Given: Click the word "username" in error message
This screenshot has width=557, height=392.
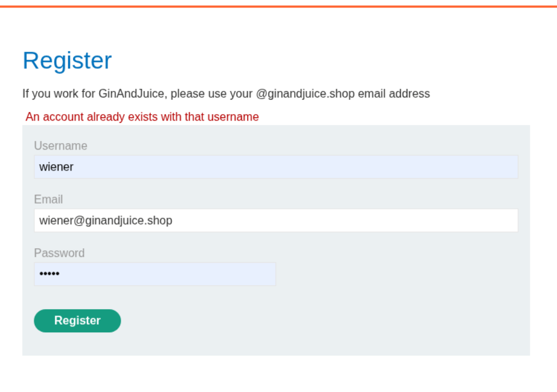Looking at the screenshot, I should (235, 117).
